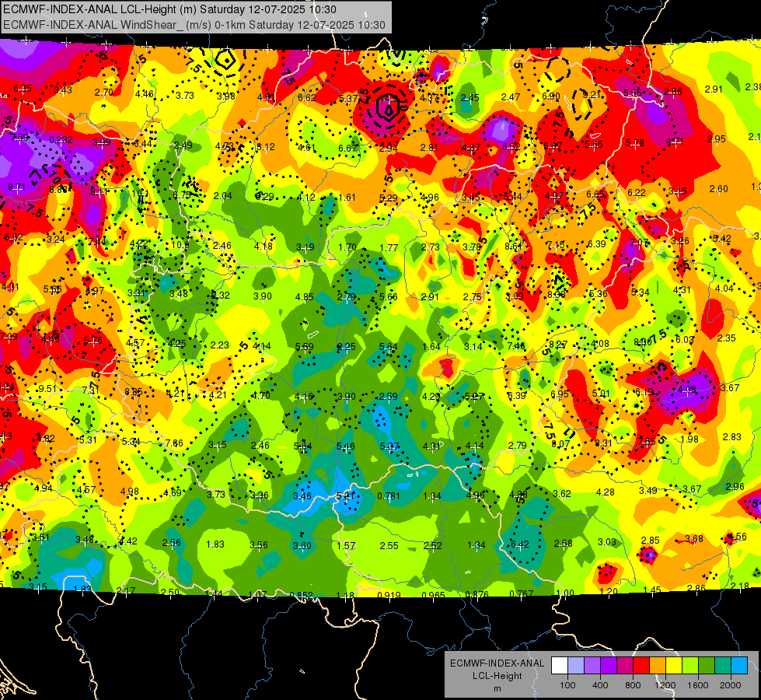Click the grid value 8.27
This screenshot has height=700, width=761.
click(558, 344)
